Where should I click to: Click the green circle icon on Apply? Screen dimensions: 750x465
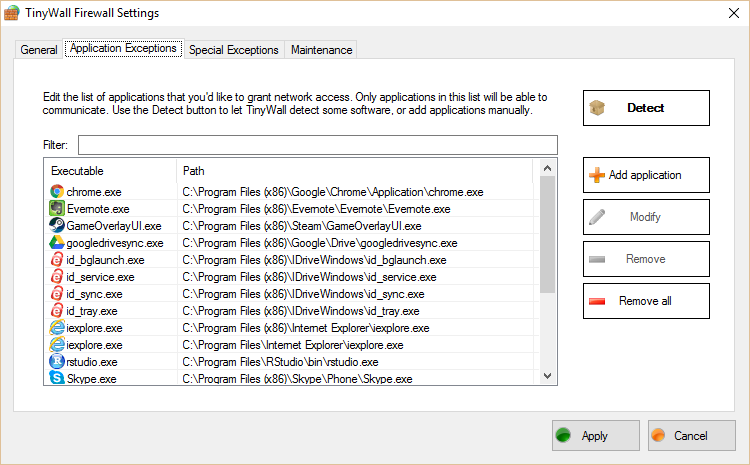click(563, 435)
